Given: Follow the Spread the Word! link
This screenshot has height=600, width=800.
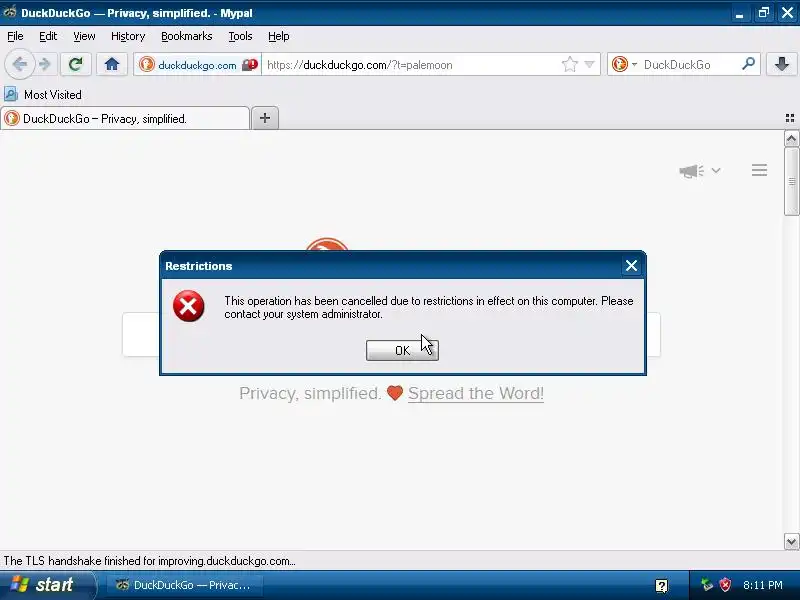Looking at the screenshot, I should 476,393.
